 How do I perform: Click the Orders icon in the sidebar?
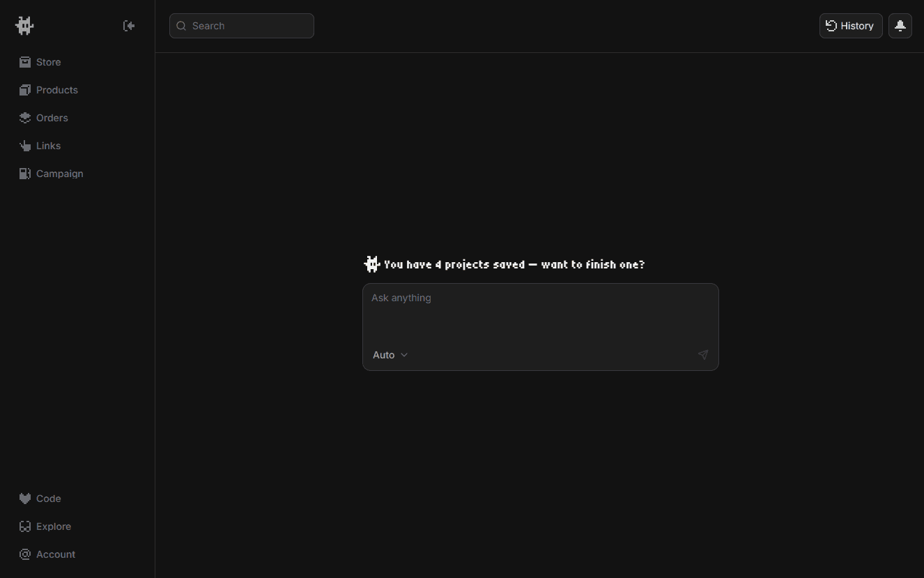[x=25, y=118]
